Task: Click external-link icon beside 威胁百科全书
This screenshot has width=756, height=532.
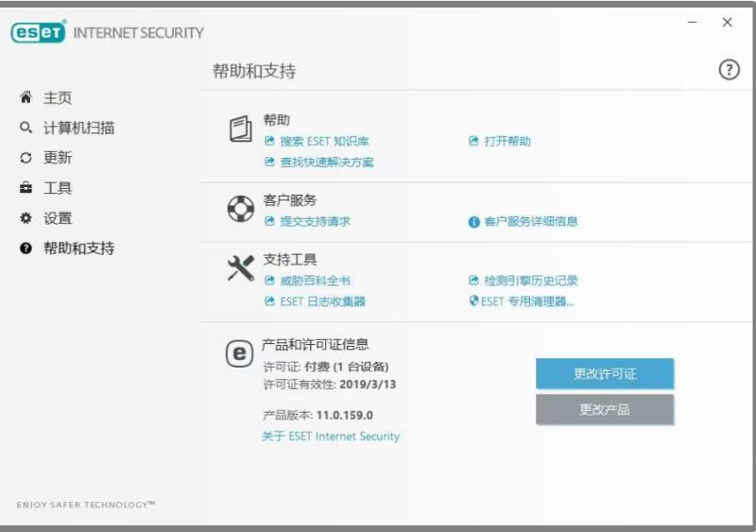Action: coord(269,281)
